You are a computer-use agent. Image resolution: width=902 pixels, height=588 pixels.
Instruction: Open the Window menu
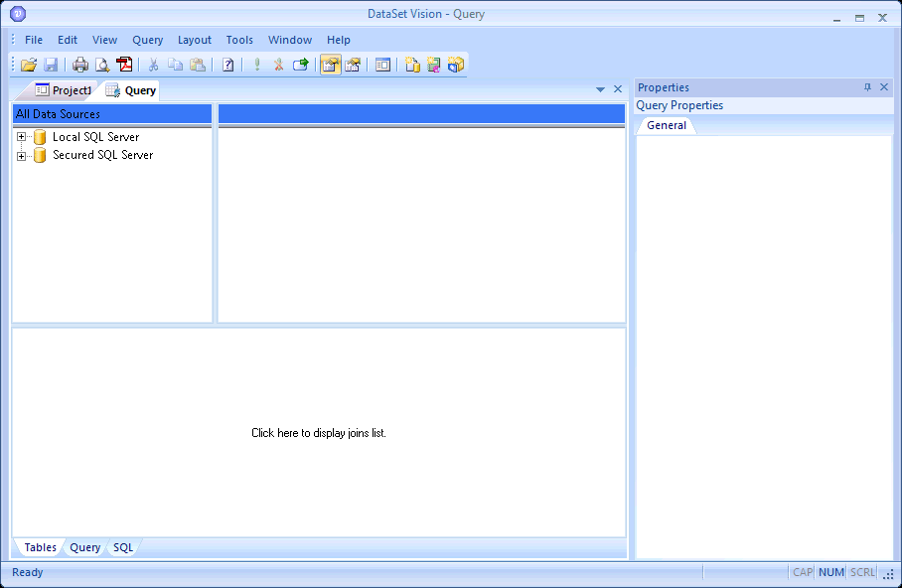(x=290, y=40)
